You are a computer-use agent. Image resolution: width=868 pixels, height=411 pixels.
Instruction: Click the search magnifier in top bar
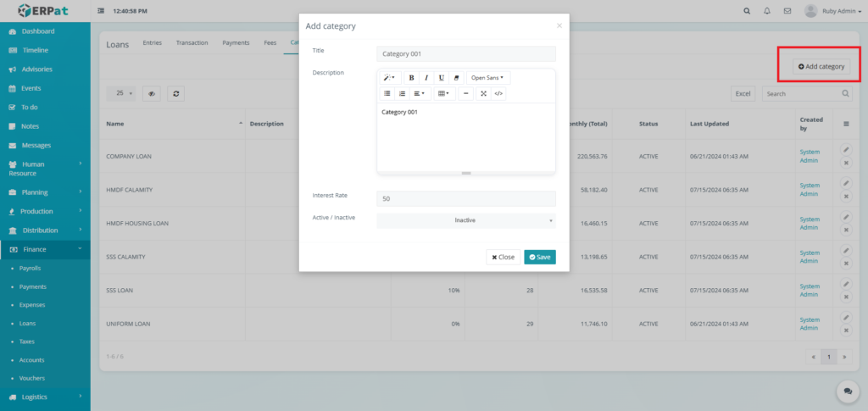click(x=747, y=10)
